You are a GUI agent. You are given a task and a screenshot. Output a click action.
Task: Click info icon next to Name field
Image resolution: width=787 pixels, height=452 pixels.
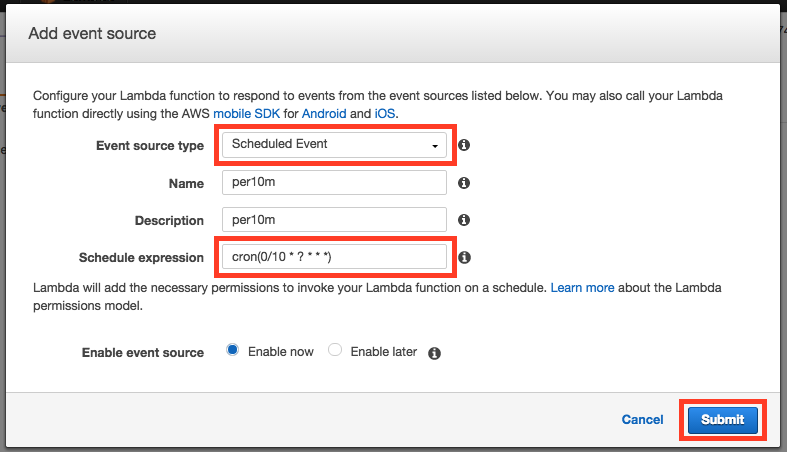tap(464, 183)
